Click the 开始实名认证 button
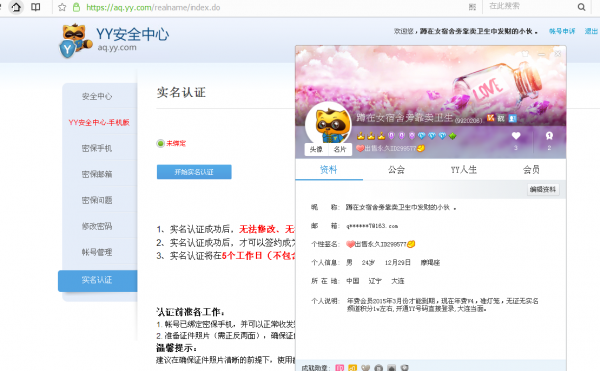 (x=194, y=172)
